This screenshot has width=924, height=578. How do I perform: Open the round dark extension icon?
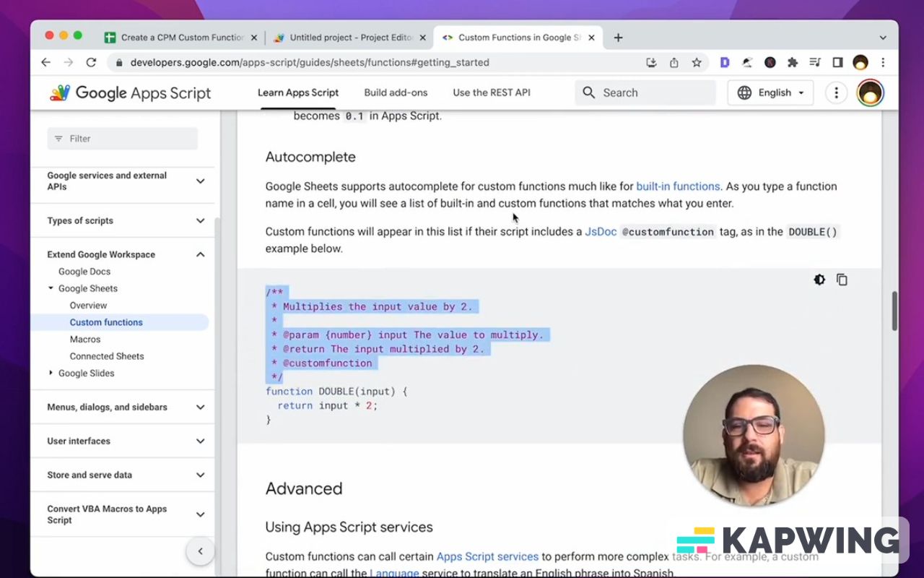click(x=770, y=63)
